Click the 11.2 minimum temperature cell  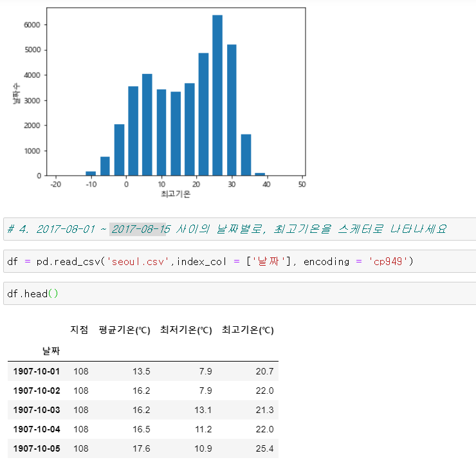(x=203, y=429)
